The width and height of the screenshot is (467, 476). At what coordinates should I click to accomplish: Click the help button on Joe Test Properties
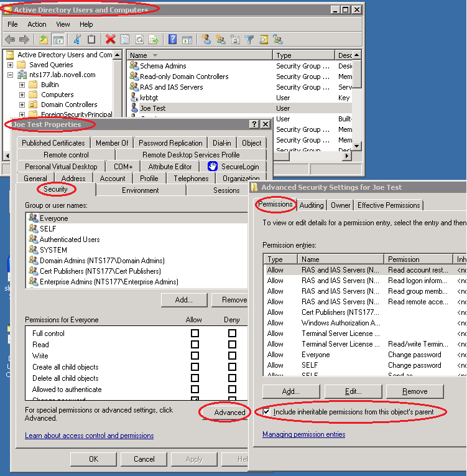pos(254,124)
